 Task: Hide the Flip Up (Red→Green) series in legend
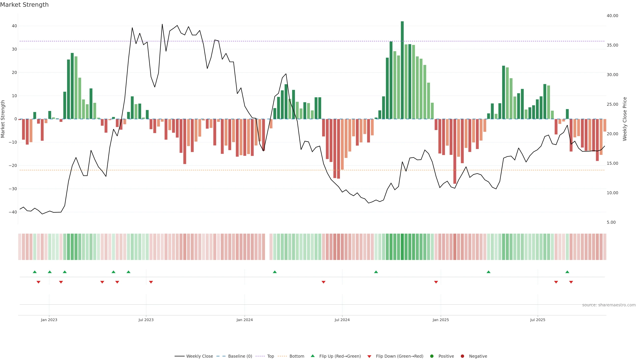340,356
